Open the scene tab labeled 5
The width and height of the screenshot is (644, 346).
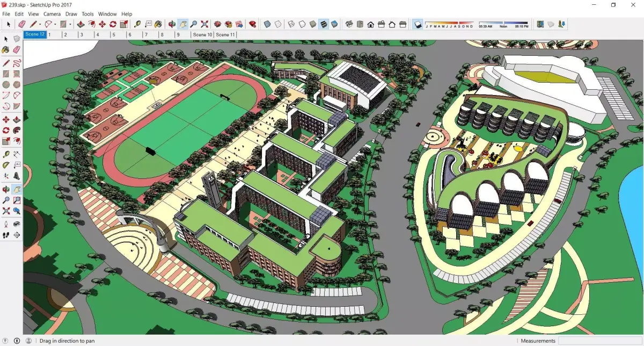click(x=118, y=34)
